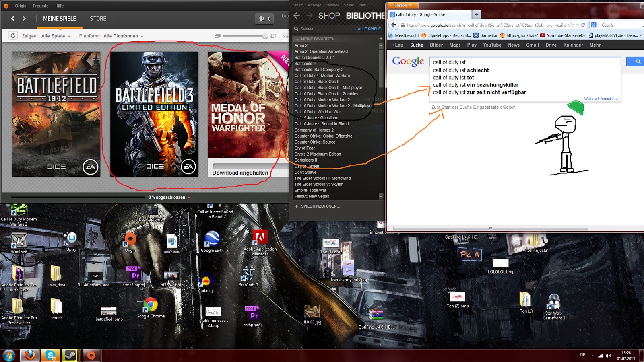Viewport: 644px width, 362px height.
Task: Open a new Firefox tab
Action: (477, 14)
